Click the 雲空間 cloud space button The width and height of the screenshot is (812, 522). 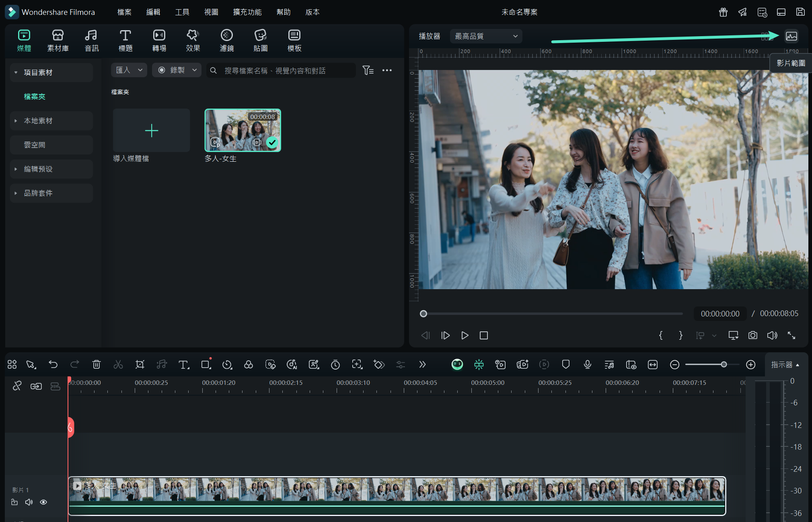tap(35, 145)
